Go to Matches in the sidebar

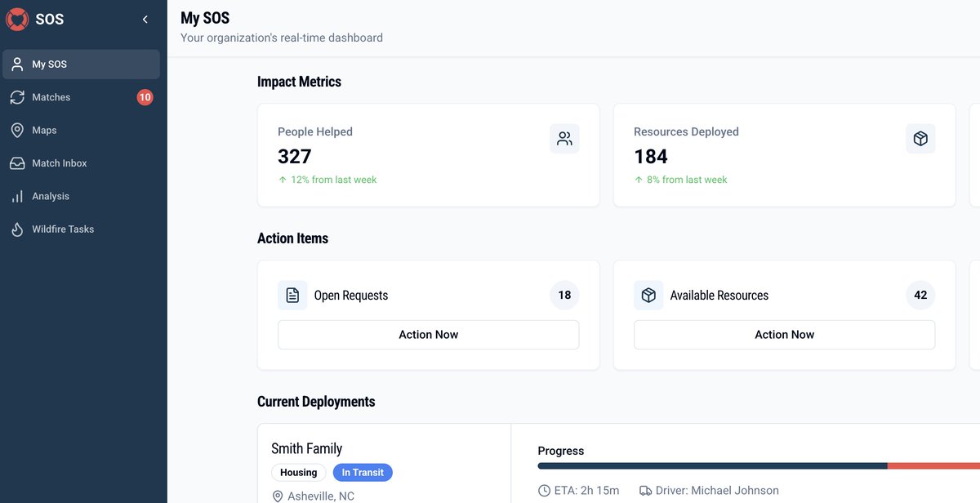pyautogui.click(x=81, y=97)
